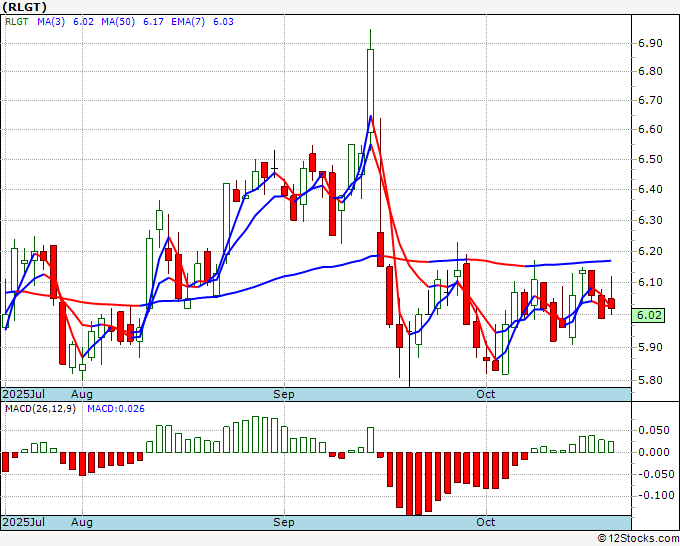Click the 6.30 price axis label
This screenshot has height=546, width=680.
pyautogui.click(x=650, y=220)
